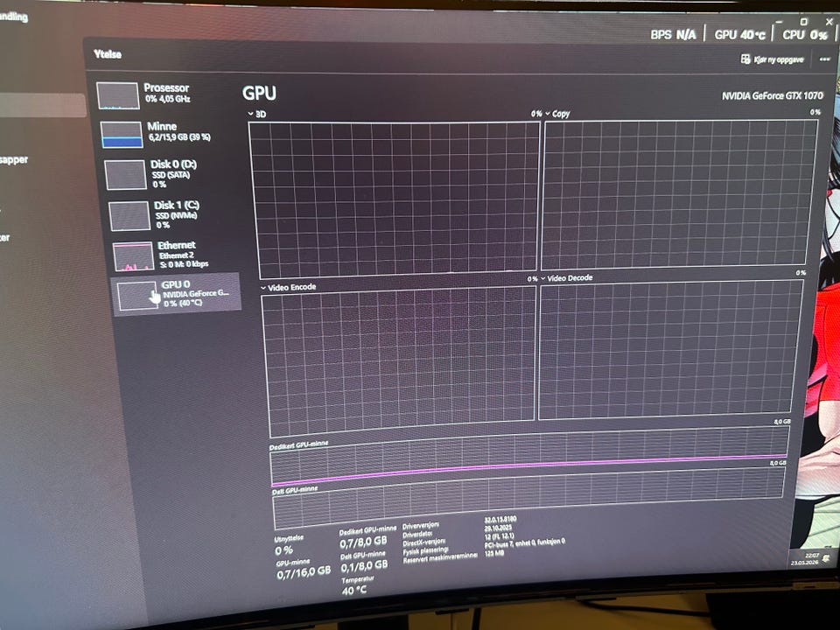Open the 3D engine dropdown chevron
The image size is (840, 630).
(x=251, y=114)
